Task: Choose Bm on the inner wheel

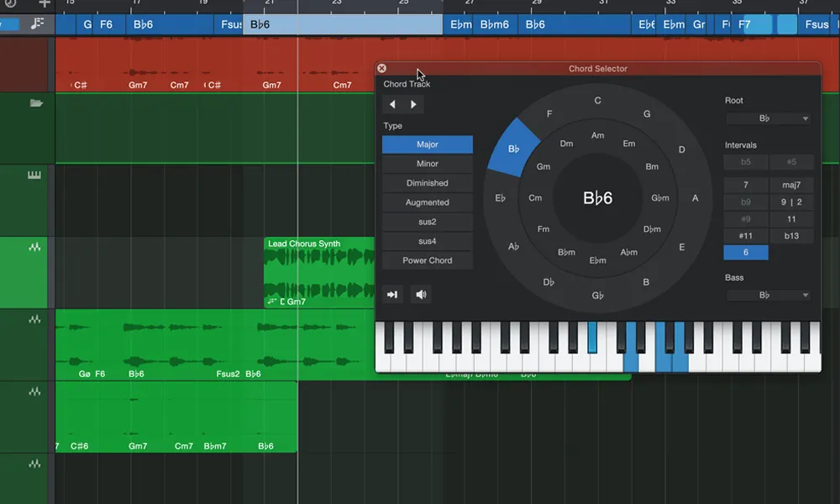Action: click(652, 166)
